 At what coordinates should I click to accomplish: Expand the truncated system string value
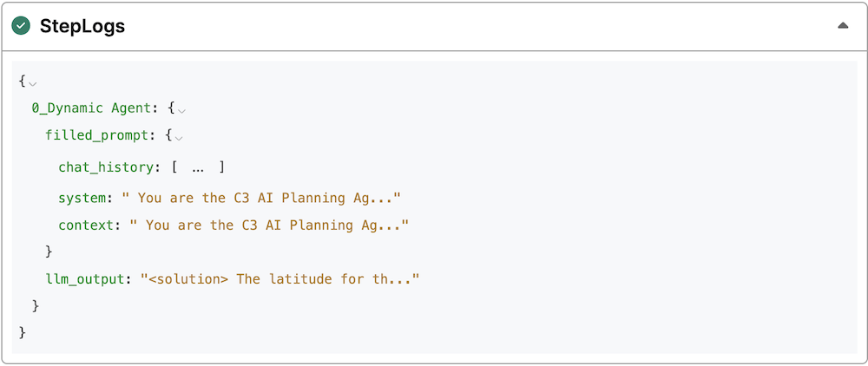tap(260, 198)
